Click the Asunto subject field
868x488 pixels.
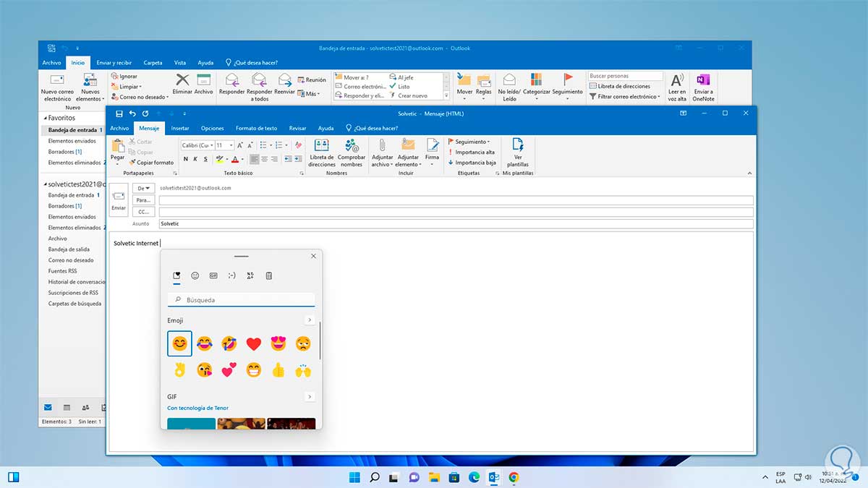[456, 224]
